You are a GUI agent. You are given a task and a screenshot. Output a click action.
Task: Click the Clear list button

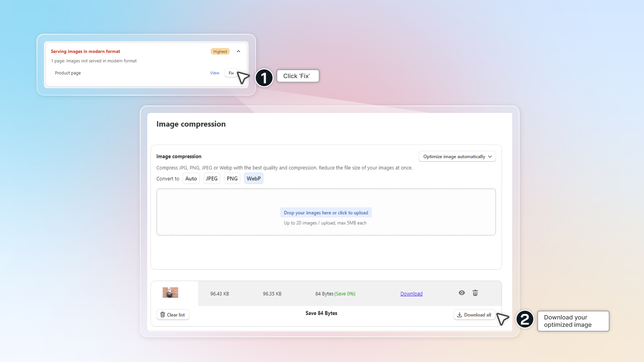tap(173, 315)
